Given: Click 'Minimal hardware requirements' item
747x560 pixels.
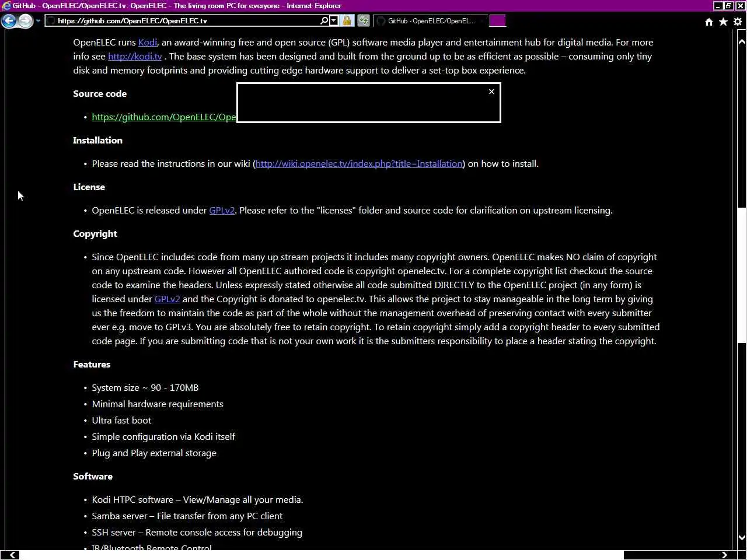Looking at the screenshot, I should tap(158, 404).
